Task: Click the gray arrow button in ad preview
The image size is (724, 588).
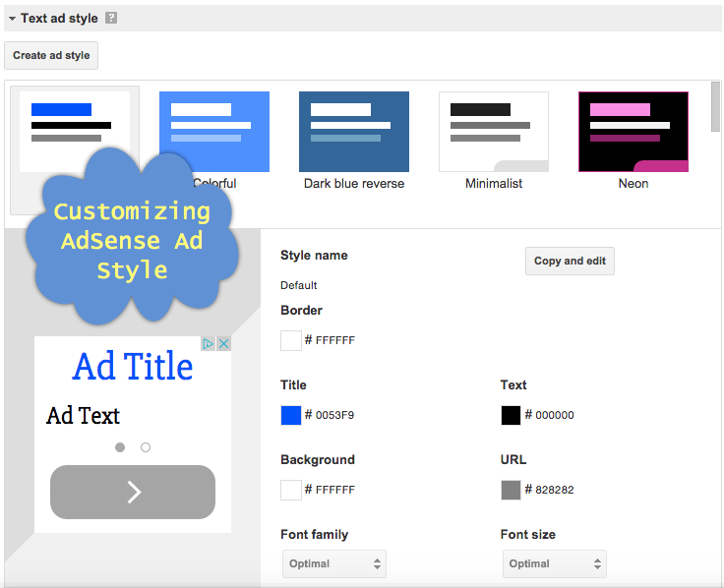Action: click(133, 492)
